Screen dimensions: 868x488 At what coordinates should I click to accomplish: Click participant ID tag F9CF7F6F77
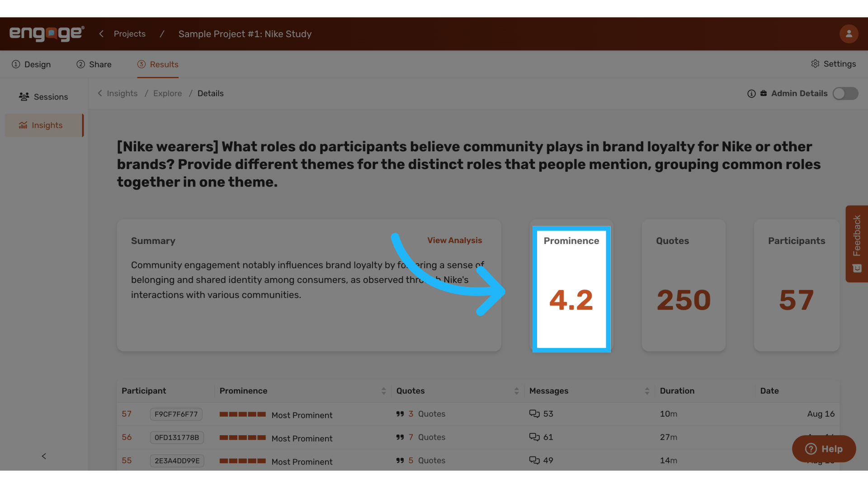coord(176,414)
